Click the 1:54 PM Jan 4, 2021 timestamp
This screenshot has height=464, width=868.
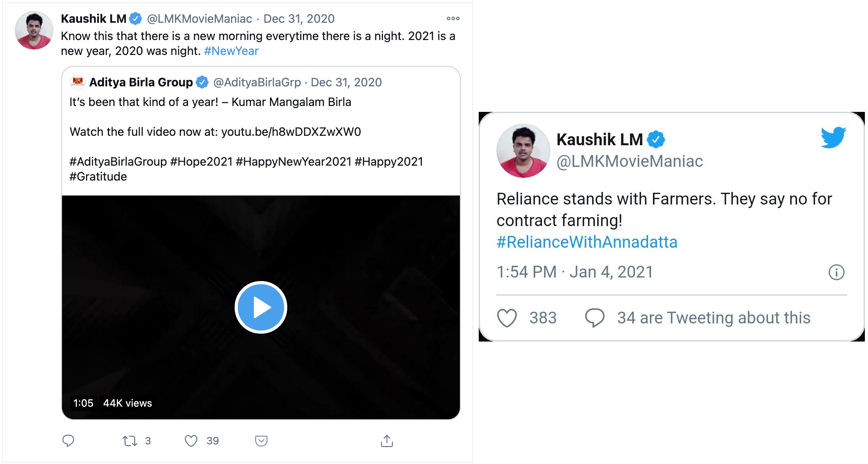point(575,272)
